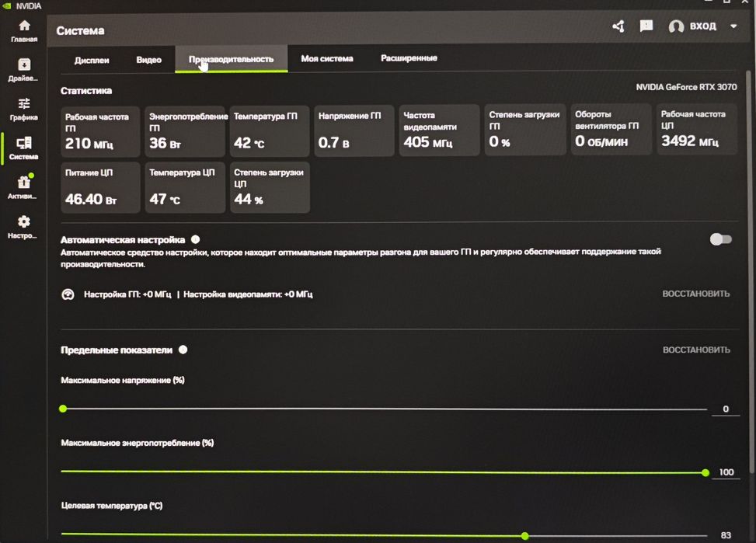Screen dimensions: 756x543
Task: Click the Максимальное энергопотребление value field showing 100
Action: click(726, 472)
